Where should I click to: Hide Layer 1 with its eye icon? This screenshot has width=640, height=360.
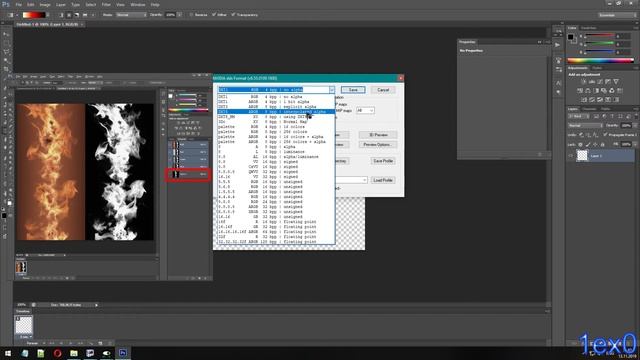point(571,156)
